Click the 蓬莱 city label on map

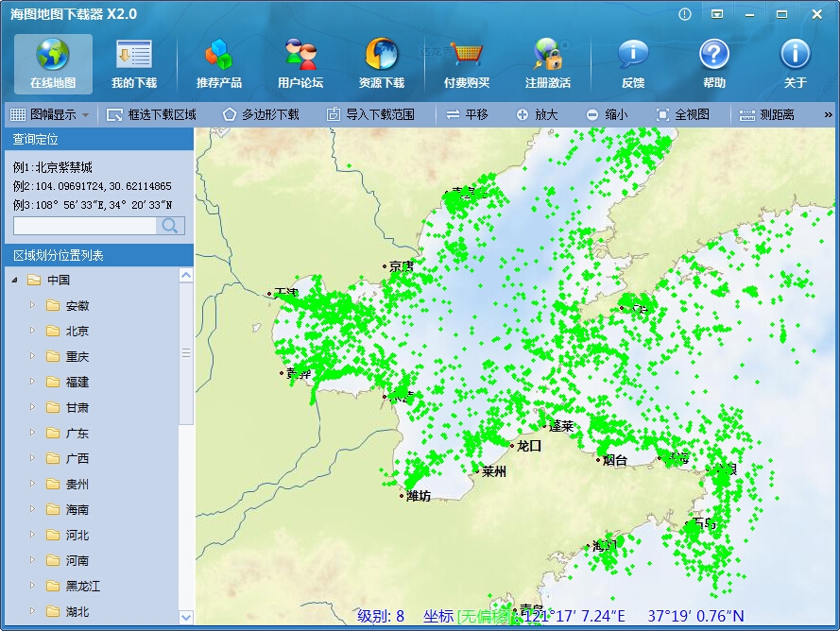tap(561, 426)
